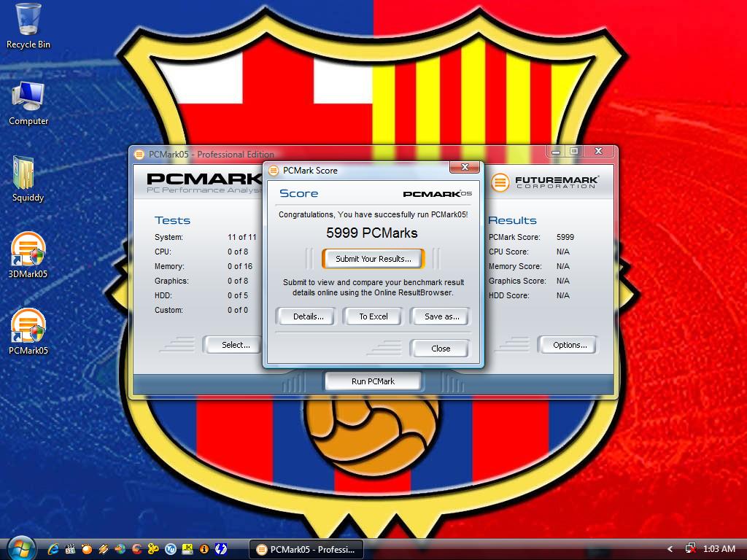The width and height of the screenshot is (747, 560).
Task: Close the PCMark Score dialog via X
Action: tap(465, 167)
